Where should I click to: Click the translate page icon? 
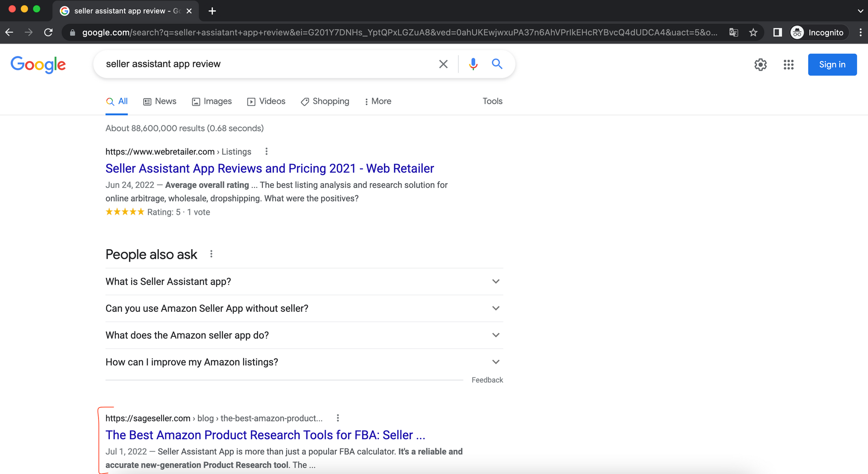coord(733,33)
